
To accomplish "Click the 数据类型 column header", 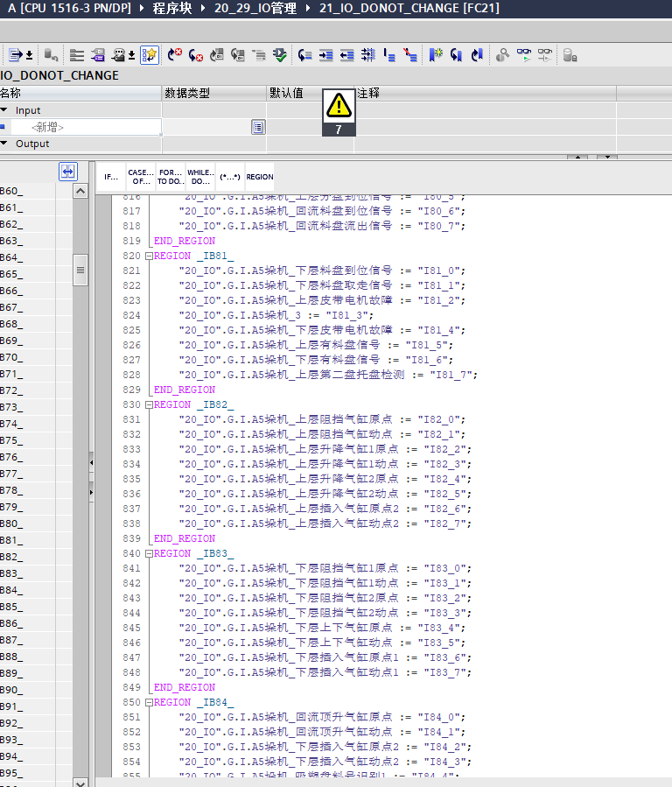I will click(x=214, y=93).
